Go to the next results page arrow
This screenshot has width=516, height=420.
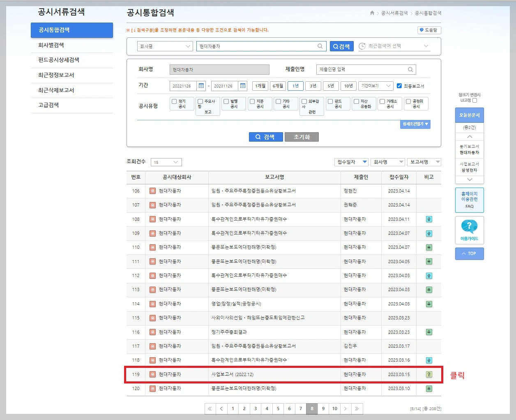(x=346, y=409)
